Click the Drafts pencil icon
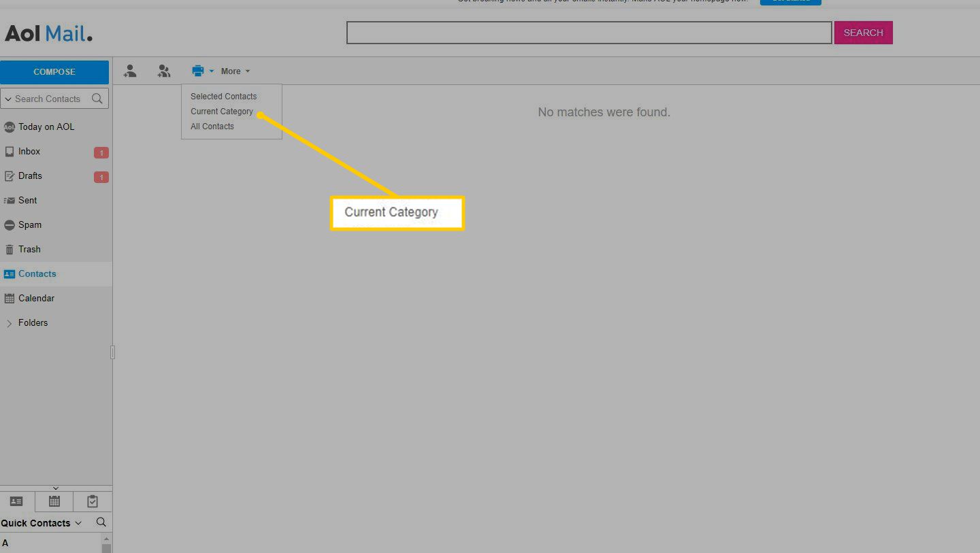The height and width of the screenshot is (553, 980). pyautogui.click(x=10, y=176)
